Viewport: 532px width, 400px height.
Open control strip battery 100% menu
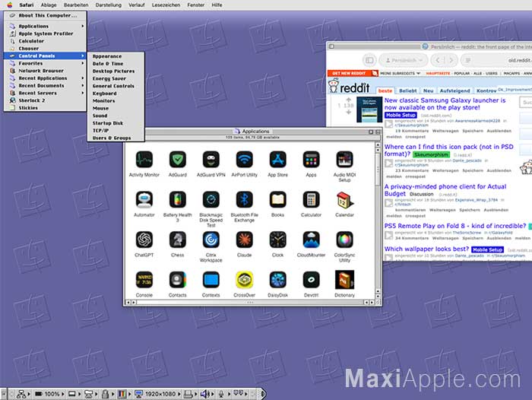(49, 394)
